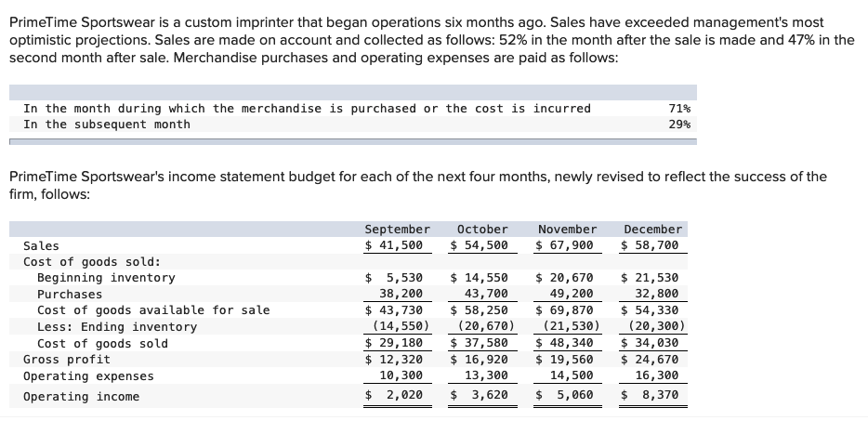Image resolution: width=868 pixels, height=421 pixels.
Task: Click October beginning inventory $ 14,550
Action: click(479, 278)
